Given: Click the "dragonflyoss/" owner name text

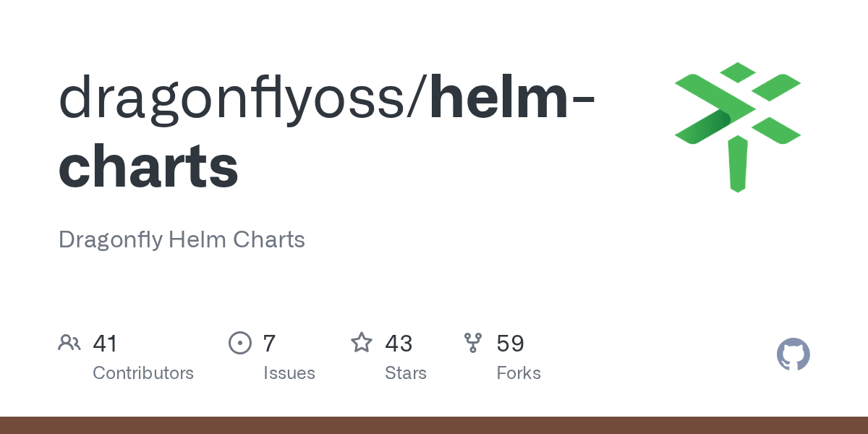Looking at the screenshot, I should 243,100.
